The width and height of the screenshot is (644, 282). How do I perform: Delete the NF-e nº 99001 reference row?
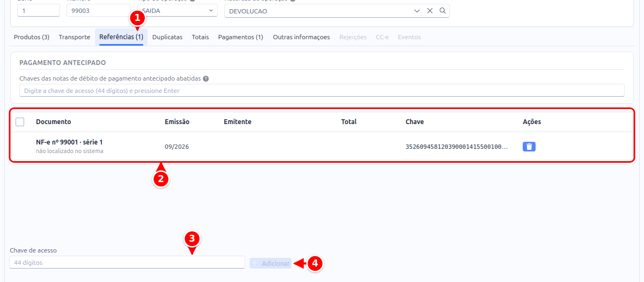529,147
